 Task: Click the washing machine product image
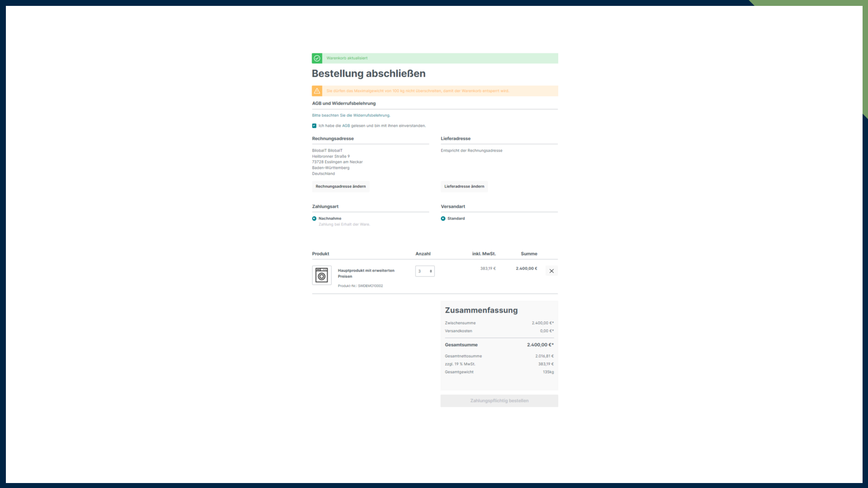point(321,275)
